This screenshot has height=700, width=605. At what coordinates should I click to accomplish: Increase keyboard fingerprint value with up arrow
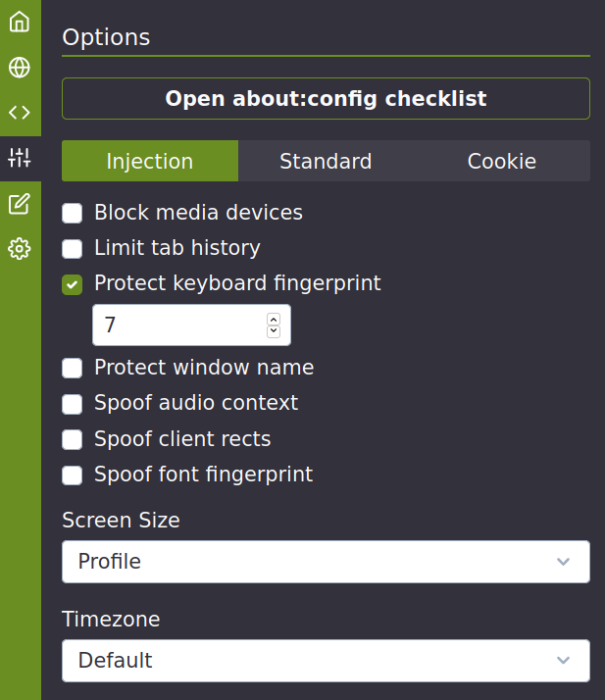[274, 320]
